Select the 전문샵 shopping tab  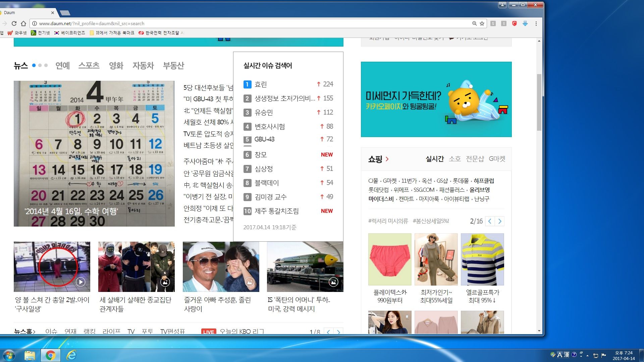click(475, 159)
